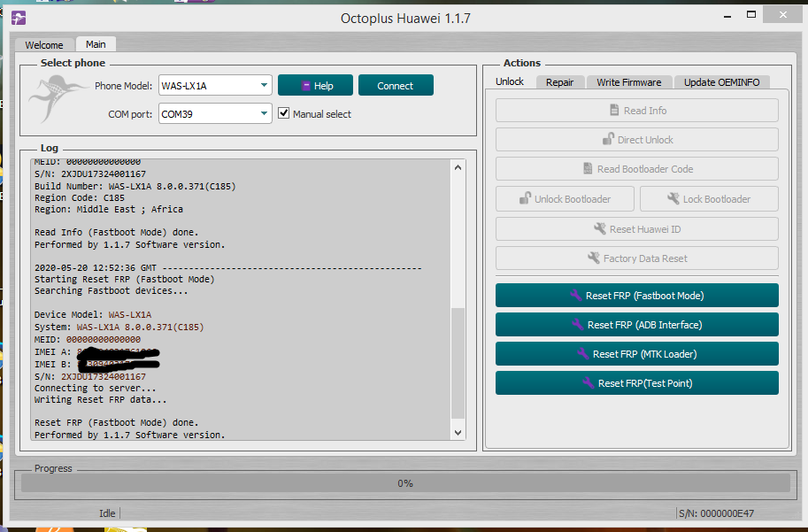Viewport: 808px width, 532px height.
Task: Click the progress bar showing 0%
Action: pos(405,483)
